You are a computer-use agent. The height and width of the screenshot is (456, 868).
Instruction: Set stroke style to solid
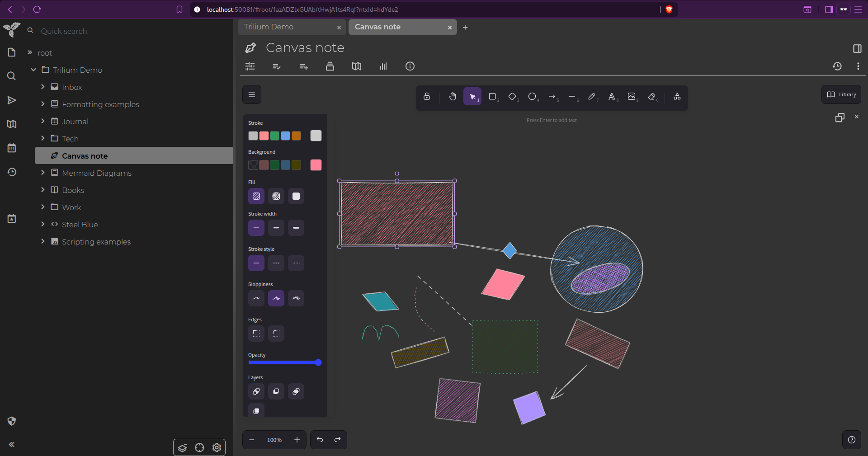[256, 263]
